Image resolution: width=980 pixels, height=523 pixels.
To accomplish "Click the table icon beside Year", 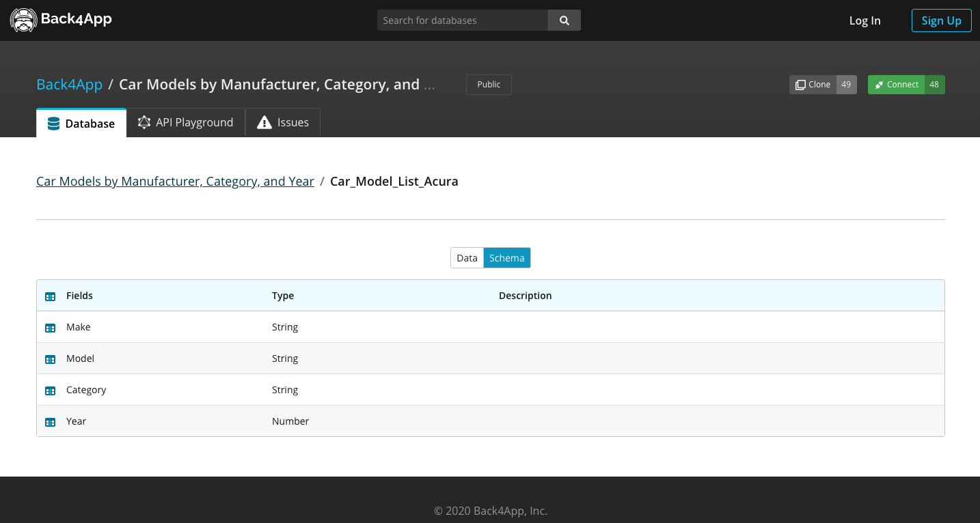I will (x=50, y=422).
